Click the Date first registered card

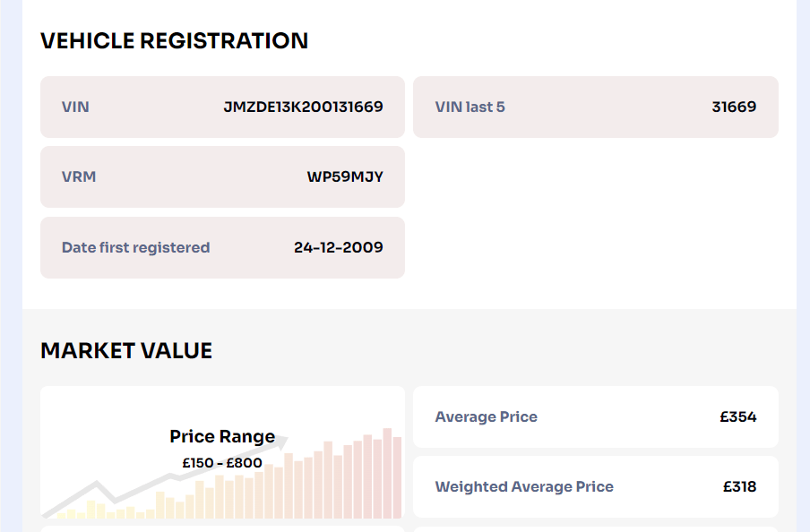click(222, 247)
